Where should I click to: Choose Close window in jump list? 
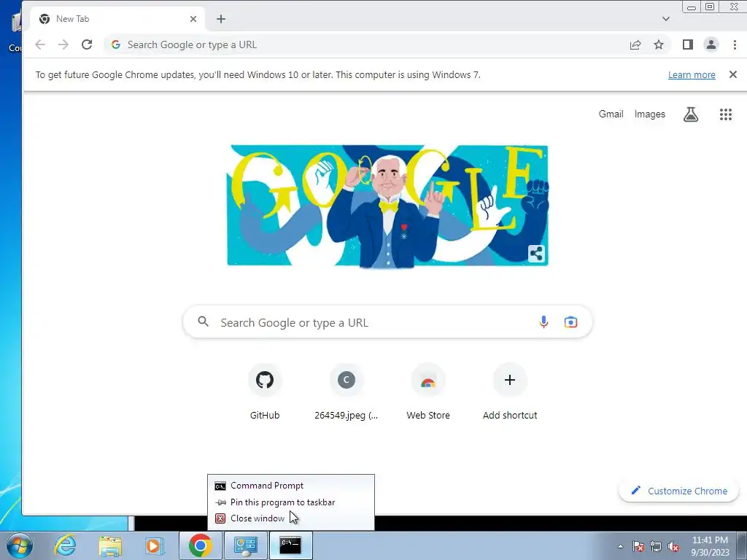tap(291, 518)
